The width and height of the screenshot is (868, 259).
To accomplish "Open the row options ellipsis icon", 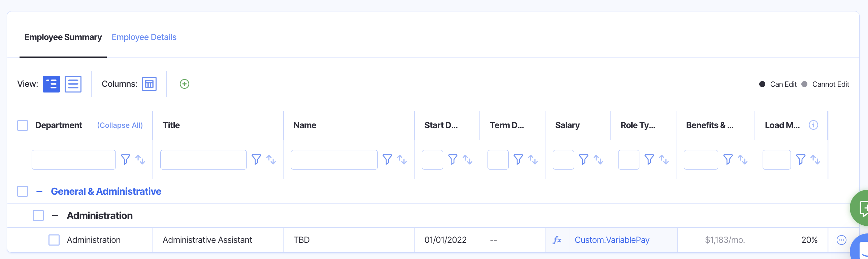I will click(x=841, y=240).
